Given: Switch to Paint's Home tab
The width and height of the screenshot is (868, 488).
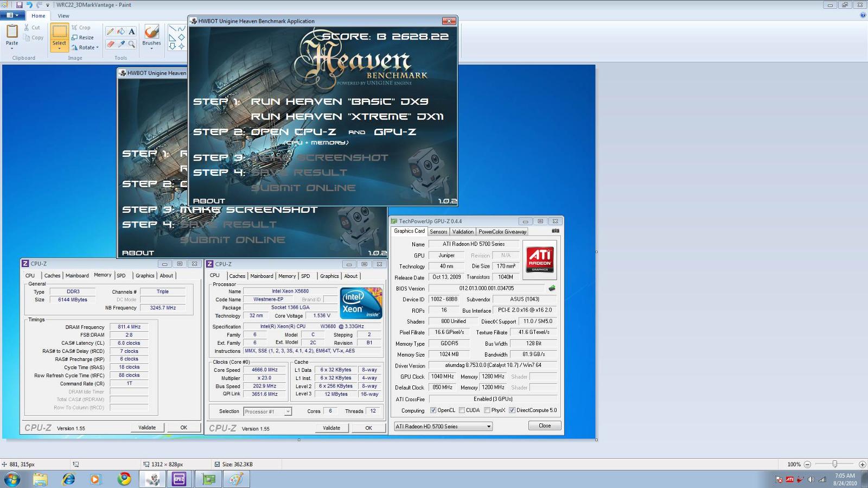Looking at the screenshot, I should coord(39,16).
